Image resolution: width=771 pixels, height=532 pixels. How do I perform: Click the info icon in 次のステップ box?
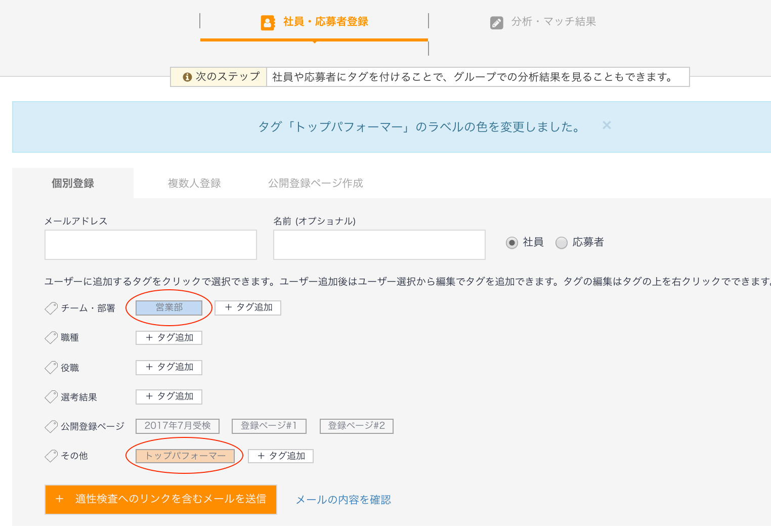pos(187,76)
